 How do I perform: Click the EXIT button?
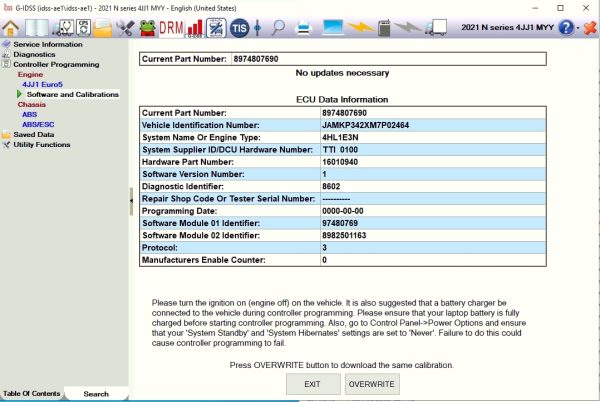(313, 384)
